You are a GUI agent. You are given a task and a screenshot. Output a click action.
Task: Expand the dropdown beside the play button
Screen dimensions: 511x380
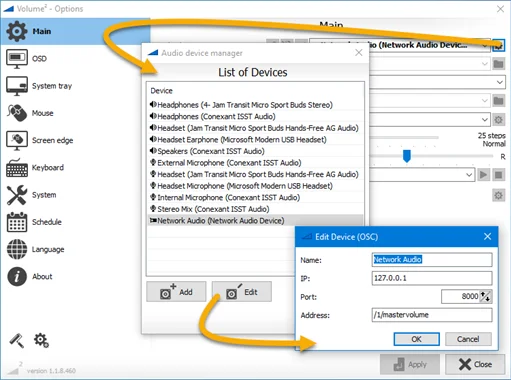pyautogui.click(x=469, y=175)
